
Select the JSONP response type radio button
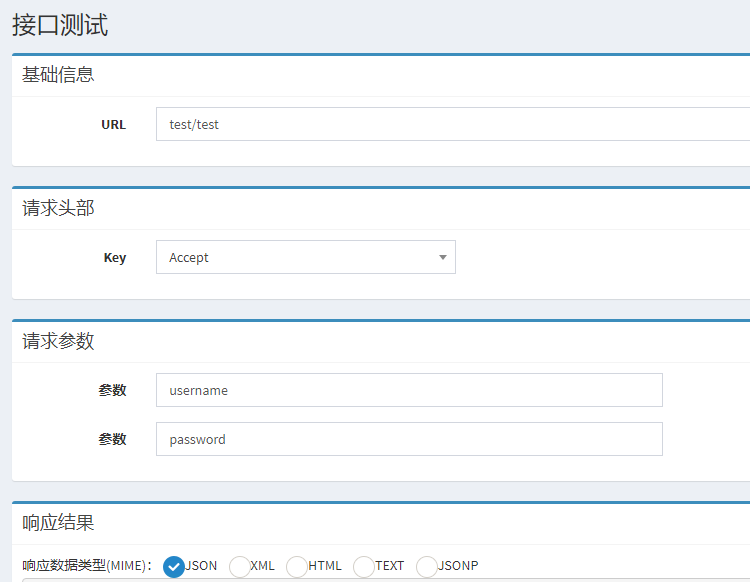click(x=427, y=567)
